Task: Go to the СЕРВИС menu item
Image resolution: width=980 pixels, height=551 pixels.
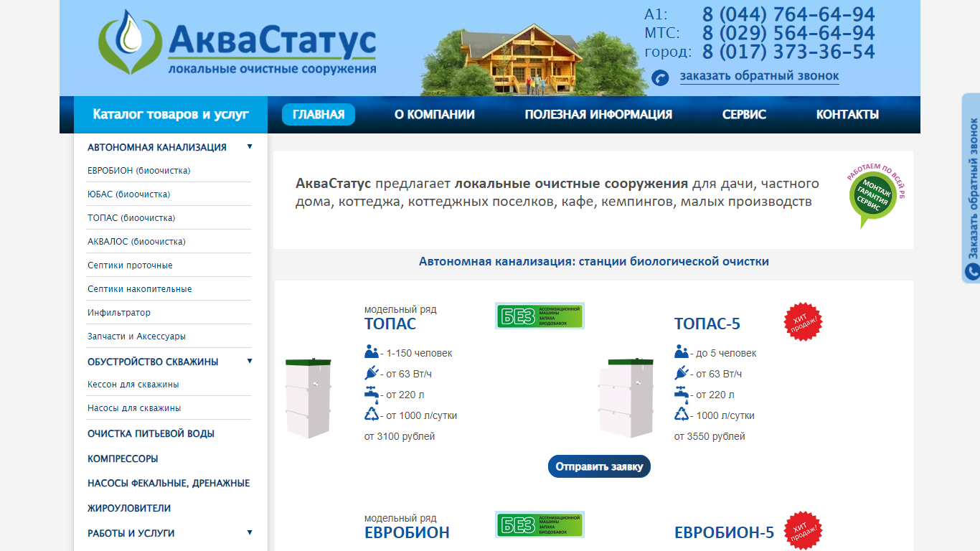Action: pos(744,115)
